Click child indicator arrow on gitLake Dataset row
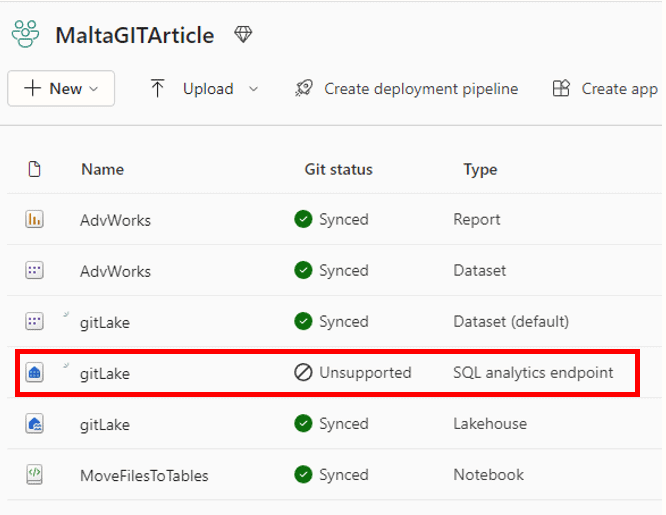666x515 pixels. (x=66, y=314)
